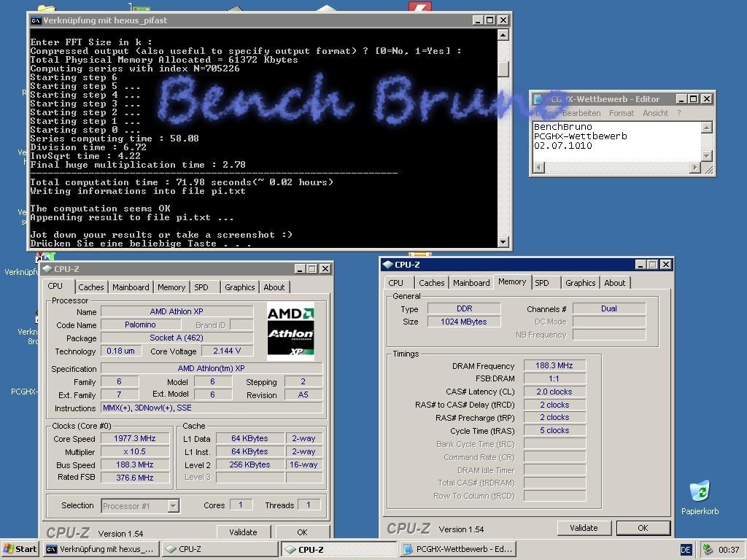This screenshot has height=560, width=747.
Task: Open SPD tab in right CPU-Z window
Action: (542, 283)
